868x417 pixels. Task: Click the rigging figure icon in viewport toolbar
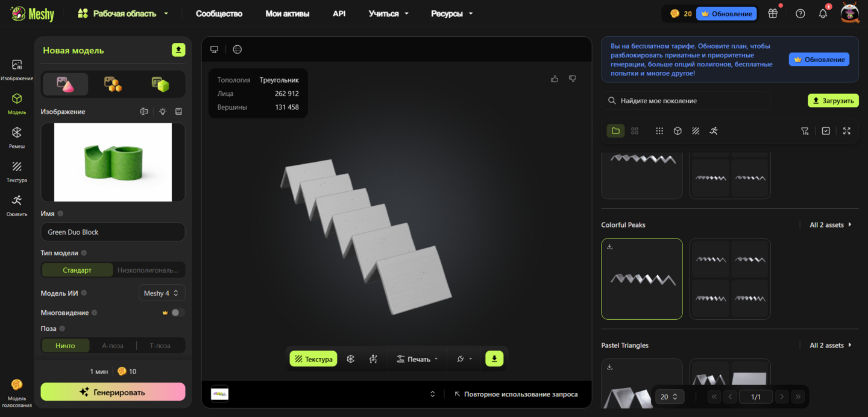pos(374,359)
